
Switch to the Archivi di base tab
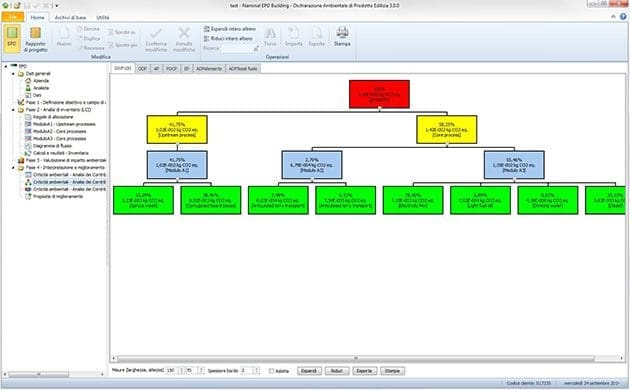click(x=70, y=18)
